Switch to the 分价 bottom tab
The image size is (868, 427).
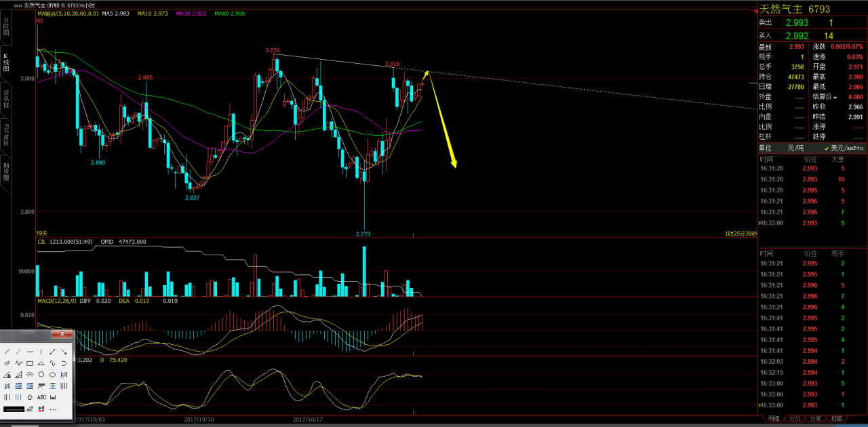coord(795,419)
